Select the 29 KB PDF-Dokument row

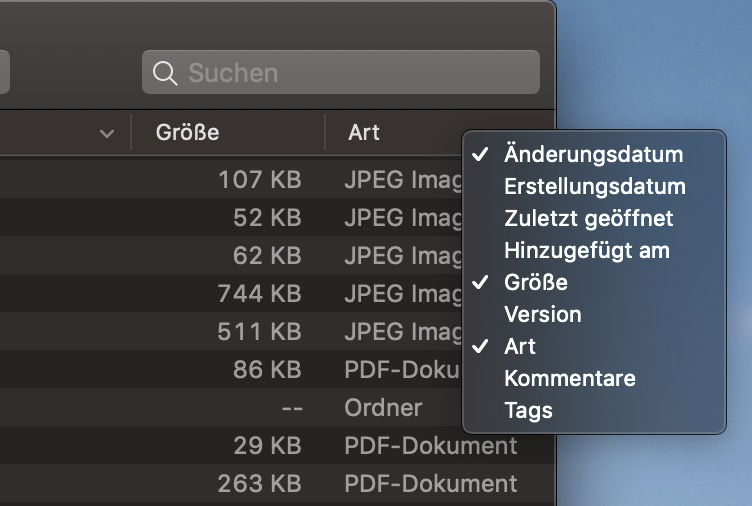coord(277,445)
